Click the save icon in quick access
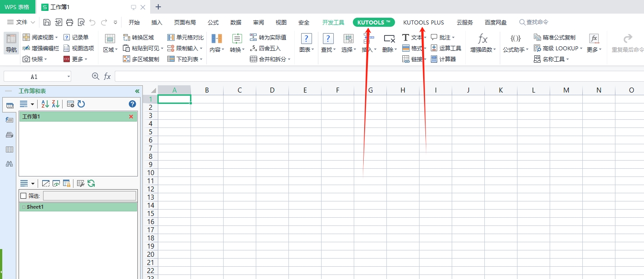This screenshot has width=644, height=279. 47,22
